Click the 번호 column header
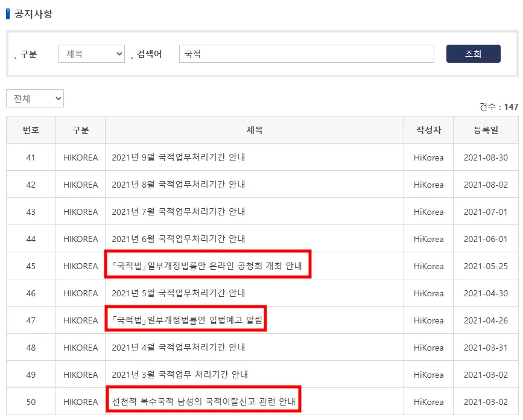The width and height of the screenshot is (523, 420). pos(31,130)
